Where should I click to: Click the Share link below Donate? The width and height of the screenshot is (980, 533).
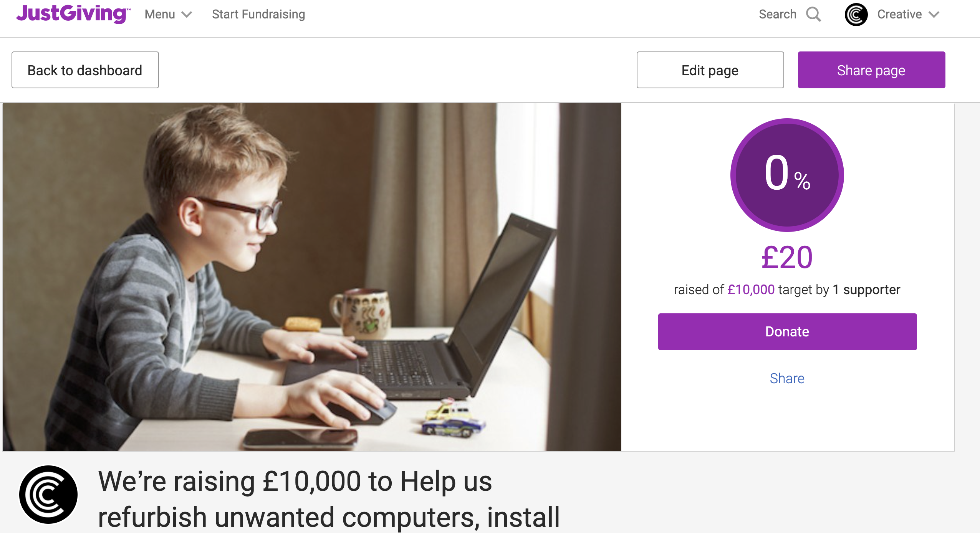coord(787,378)
